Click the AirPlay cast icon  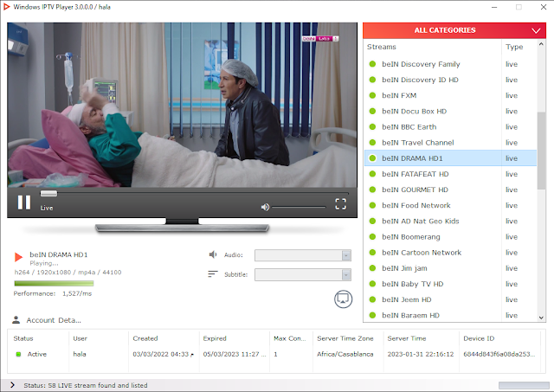click(343, 299)
